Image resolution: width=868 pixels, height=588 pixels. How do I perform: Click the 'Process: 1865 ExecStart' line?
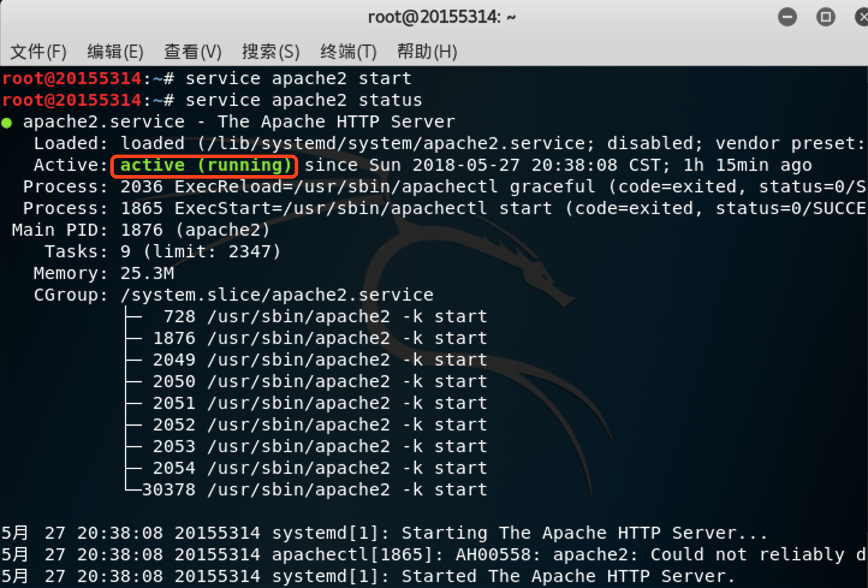tap(445, 209)
